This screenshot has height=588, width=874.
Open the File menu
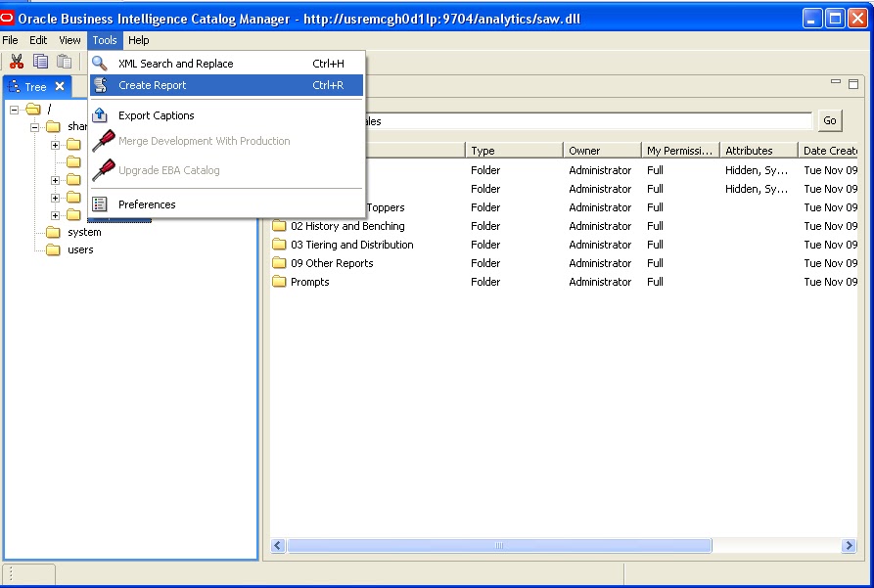(10, 40)
